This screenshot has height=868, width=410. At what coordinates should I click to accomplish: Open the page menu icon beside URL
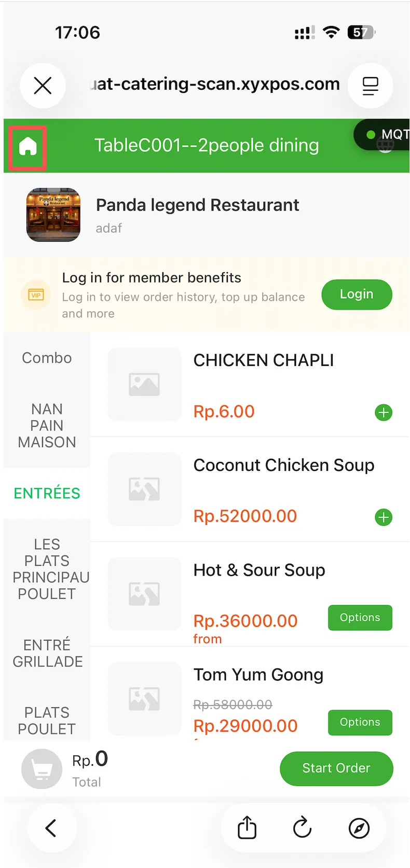pos(370,86)
